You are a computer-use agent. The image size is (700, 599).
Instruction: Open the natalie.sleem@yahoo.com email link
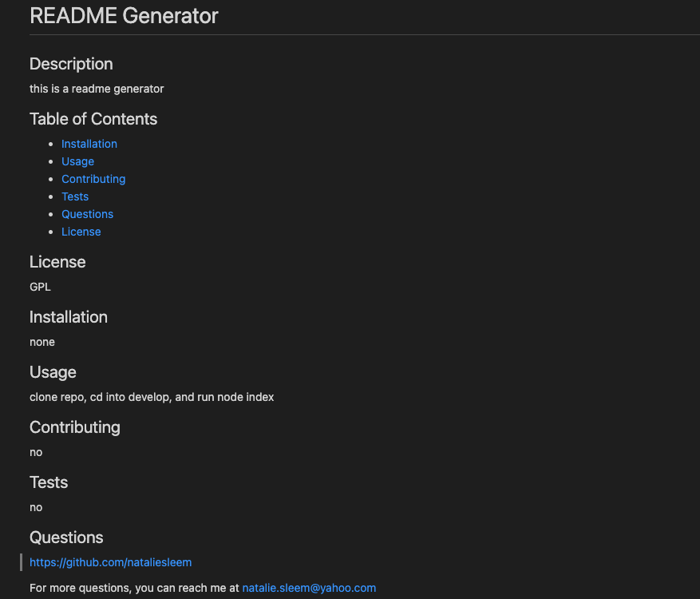click(x=308, y=588)
